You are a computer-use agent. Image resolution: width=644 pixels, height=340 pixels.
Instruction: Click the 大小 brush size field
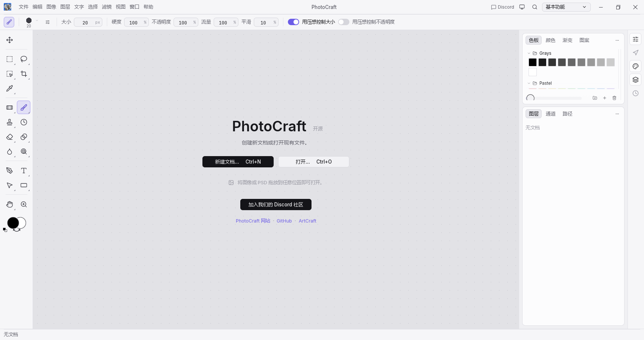point(88,23)
